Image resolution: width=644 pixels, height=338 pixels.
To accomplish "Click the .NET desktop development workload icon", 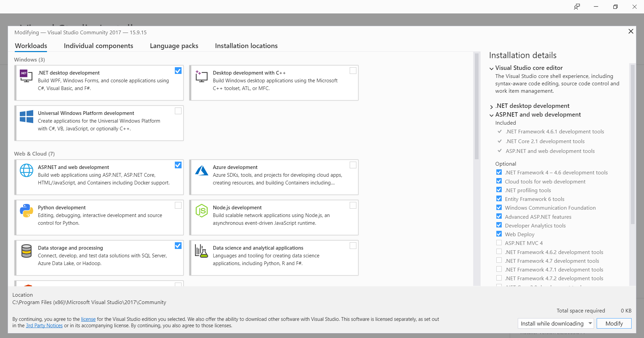I will (x=26, y=76).
